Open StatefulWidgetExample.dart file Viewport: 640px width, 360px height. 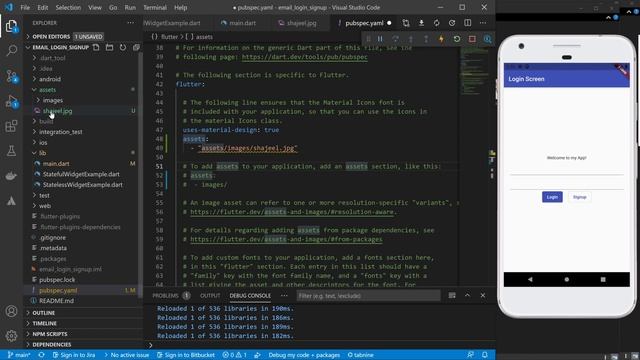(81, 174)
